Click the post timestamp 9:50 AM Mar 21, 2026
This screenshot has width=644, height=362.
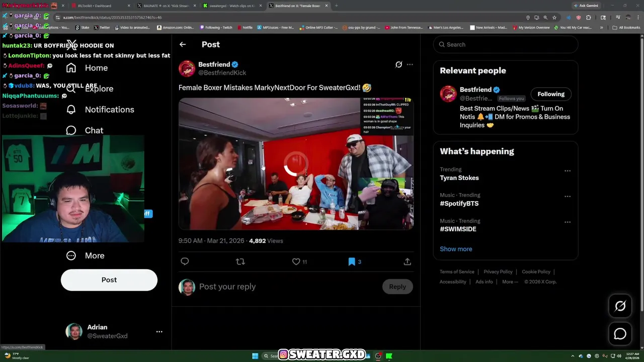click(211, 241)
